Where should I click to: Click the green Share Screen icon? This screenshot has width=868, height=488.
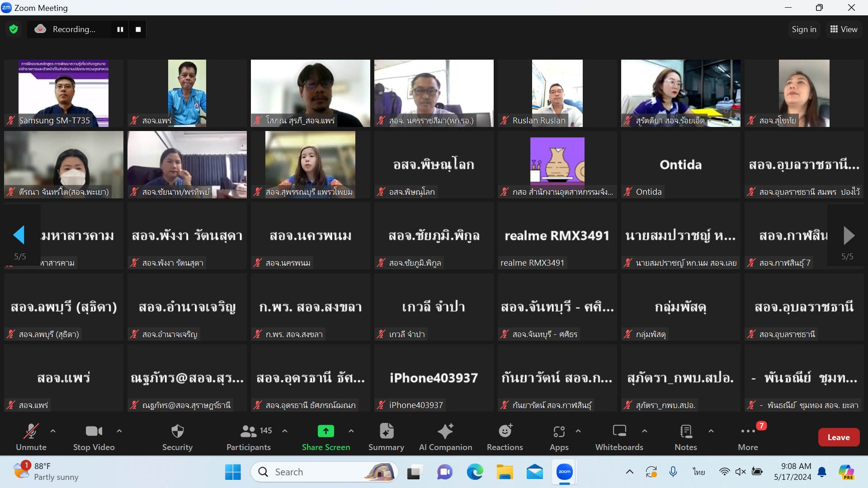click(x=325, y=432)
